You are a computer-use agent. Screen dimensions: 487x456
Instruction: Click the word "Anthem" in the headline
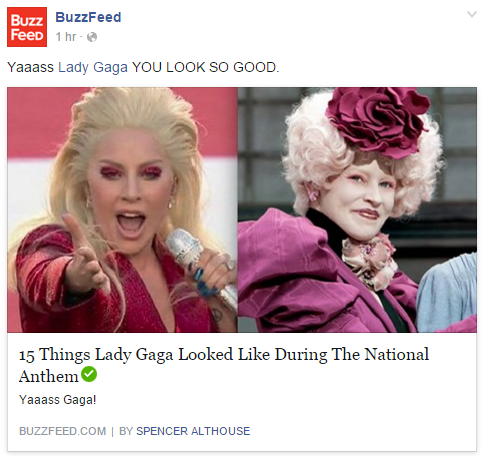(49, 376)
